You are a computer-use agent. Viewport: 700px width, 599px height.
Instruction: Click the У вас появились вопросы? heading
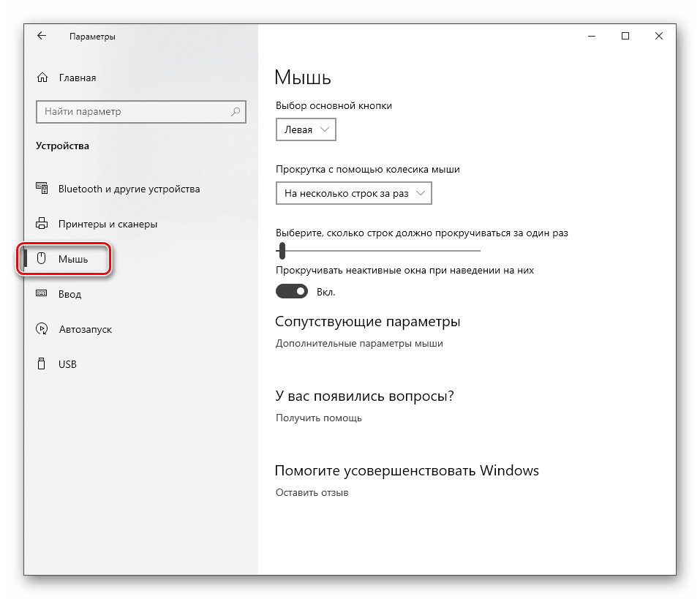click(365, 396)
